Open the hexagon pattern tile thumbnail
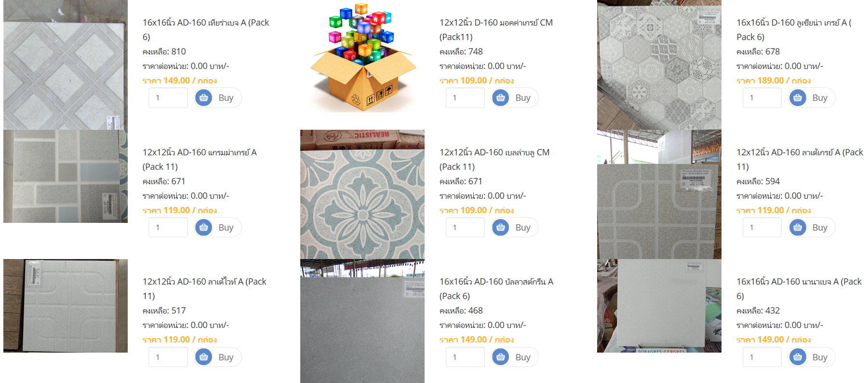 pyautogui.click(x=659, y=65)
